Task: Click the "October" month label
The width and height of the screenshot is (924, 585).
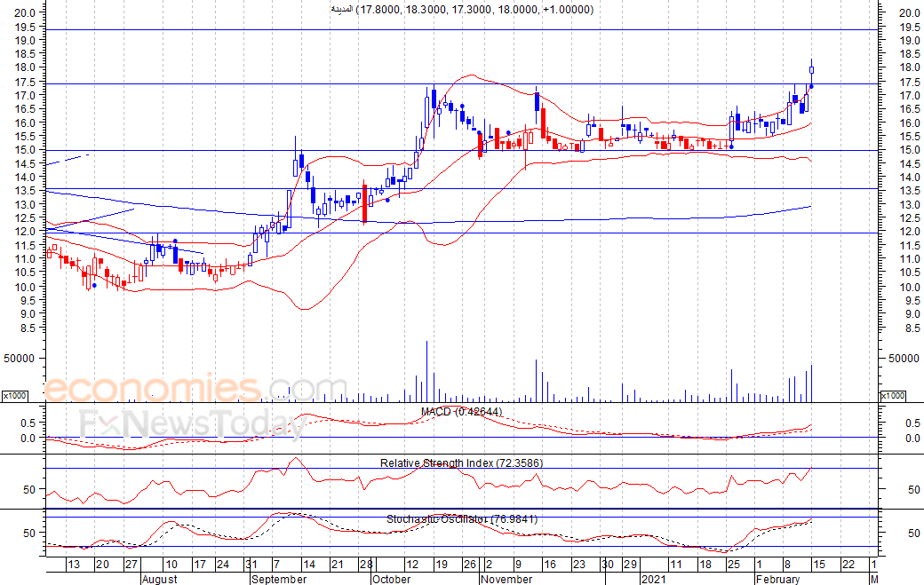Action: point(391,579)
